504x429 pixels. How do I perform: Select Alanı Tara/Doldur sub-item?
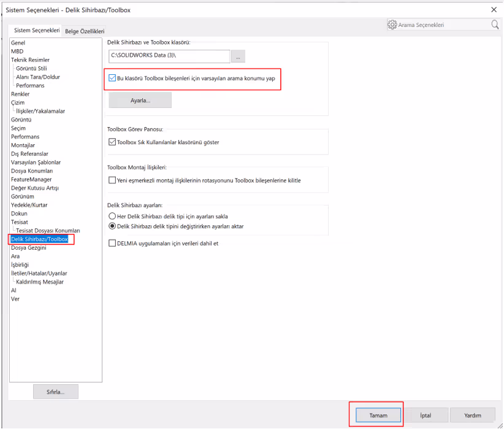38,77
